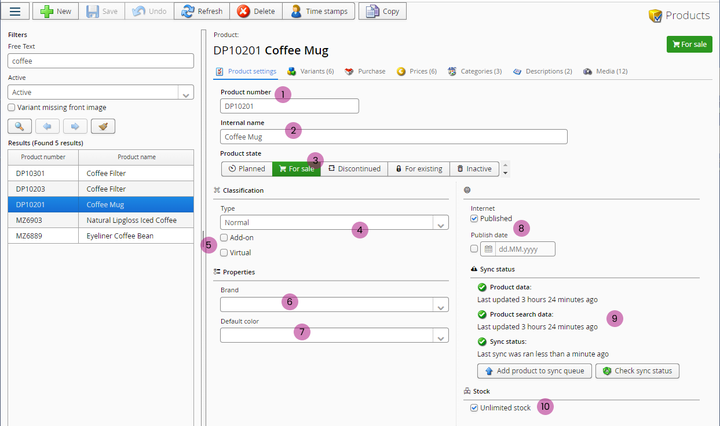Toggle Variant missing front image checkbox

[x=11, y=107]
